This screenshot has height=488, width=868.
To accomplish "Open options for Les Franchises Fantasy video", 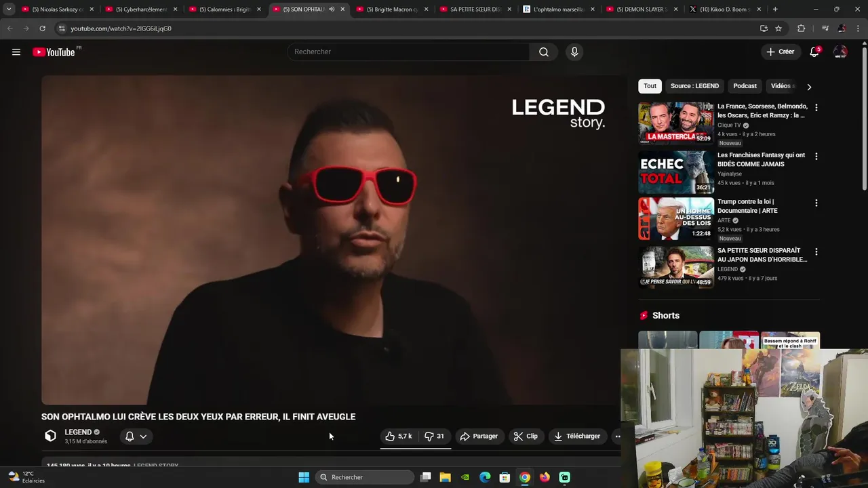I will pos(816,157).
